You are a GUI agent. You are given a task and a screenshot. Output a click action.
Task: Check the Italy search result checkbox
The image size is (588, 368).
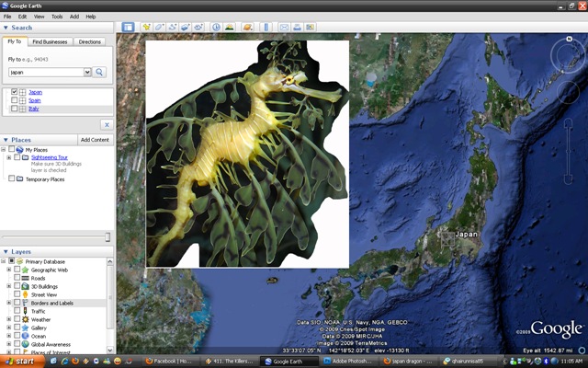tap(15, 109)
